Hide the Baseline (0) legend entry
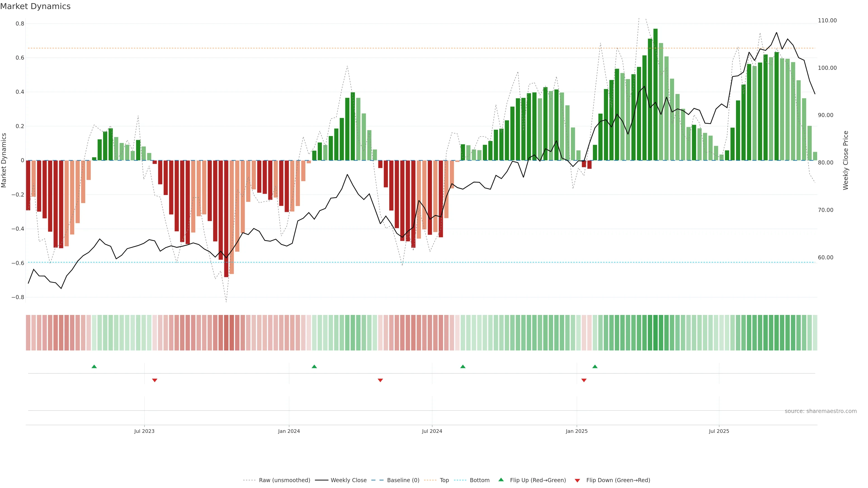 [x=403, y=480]
